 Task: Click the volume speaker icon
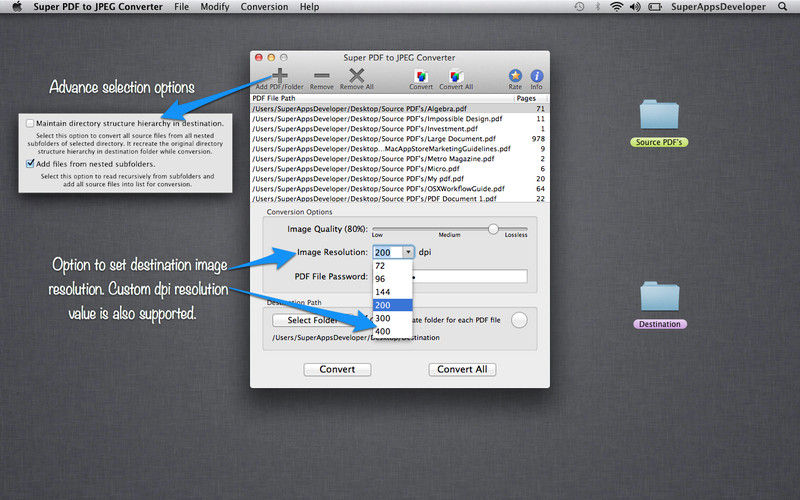tap(635, 7)
